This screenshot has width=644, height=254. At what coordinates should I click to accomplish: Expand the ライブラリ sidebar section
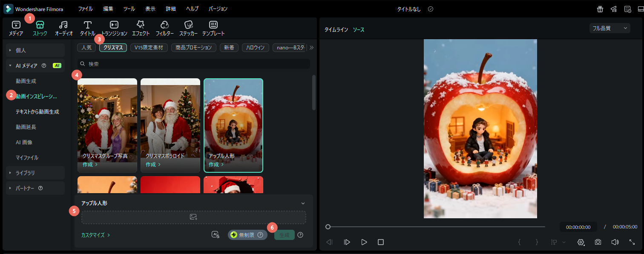(26, 172)
